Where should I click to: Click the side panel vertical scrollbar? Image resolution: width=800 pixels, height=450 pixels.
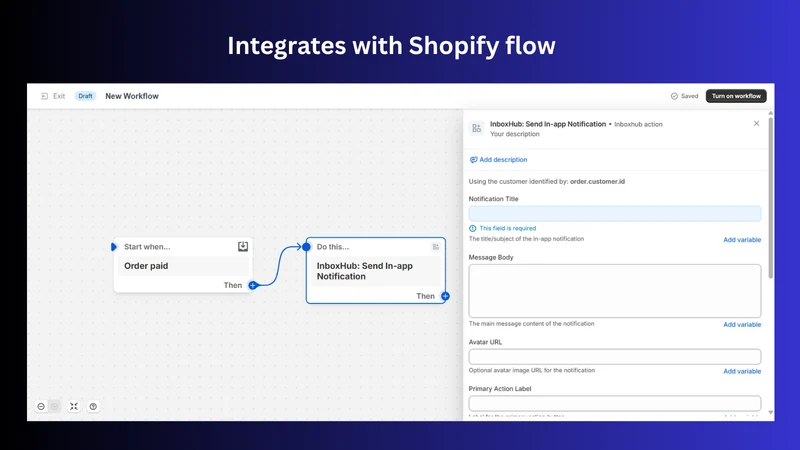(770, 198)
